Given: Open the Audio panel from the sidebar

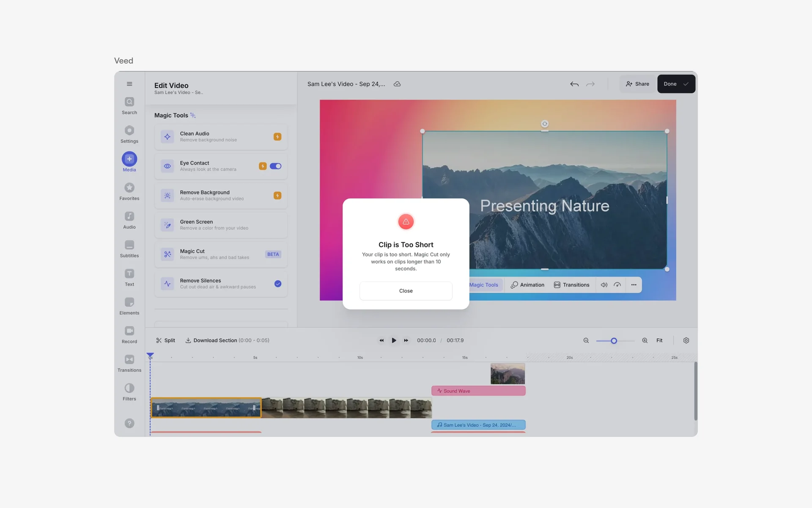Looking at the screenshot, I should pos(129,219).
